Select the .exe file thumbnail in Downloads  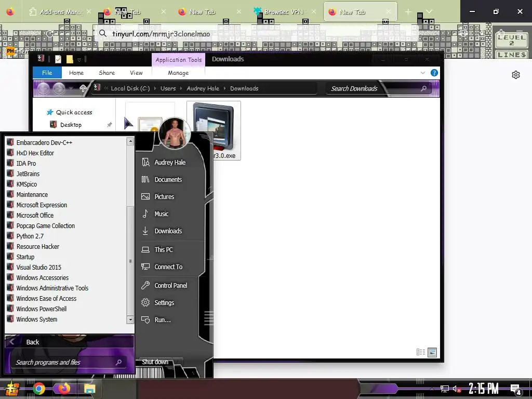click(214, 130)
